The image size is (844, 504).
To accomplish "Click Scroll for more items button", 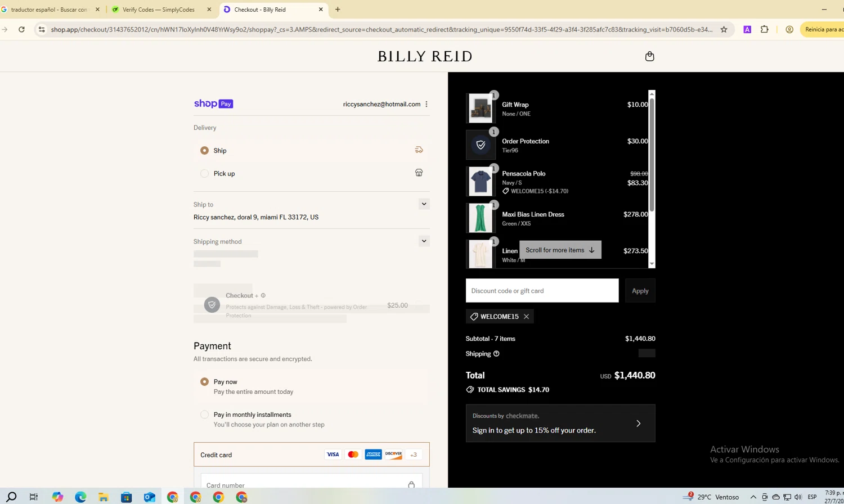I will pos(560,250).
